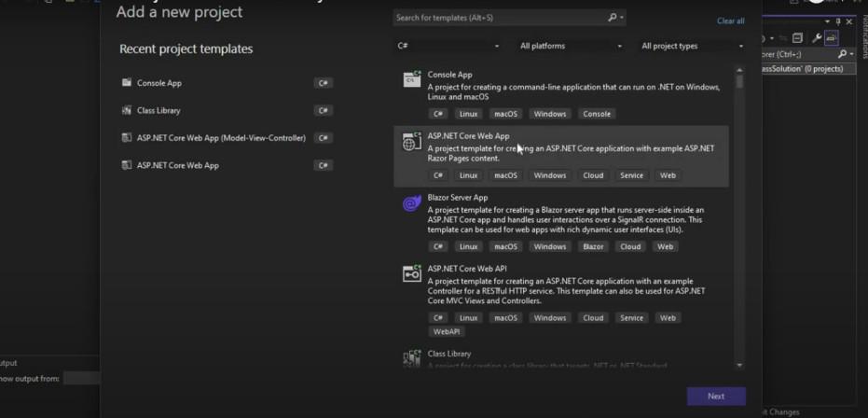
Task: Click the Linux tag under ASP.NET Core Web API
Action: [x=468, y=318]
